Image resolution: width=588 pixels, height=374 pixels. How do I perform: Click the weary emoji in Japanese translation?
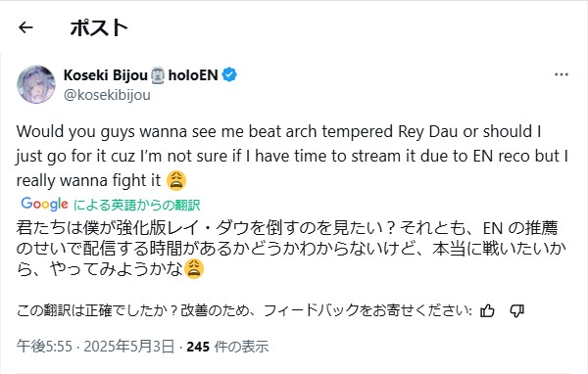193,268
